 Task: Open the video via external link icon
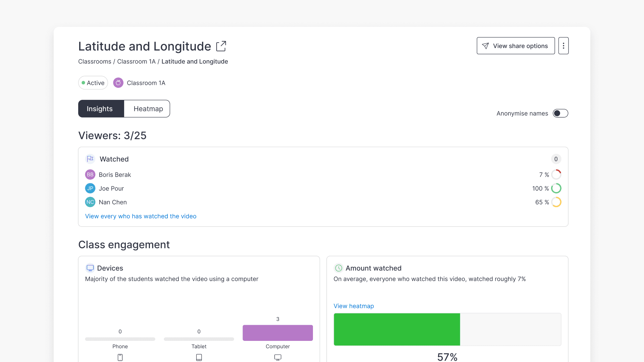221,46
